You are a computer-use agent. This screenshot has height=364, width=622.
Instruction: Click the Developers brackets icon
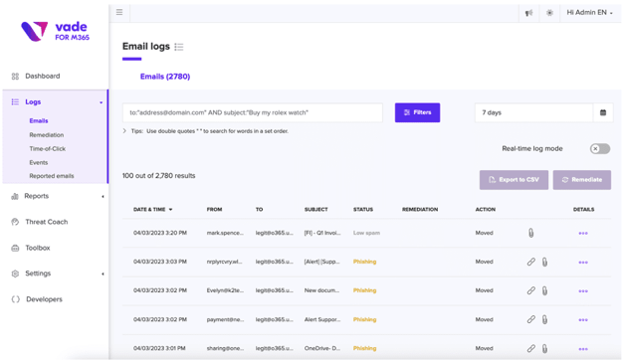point(16,299)
